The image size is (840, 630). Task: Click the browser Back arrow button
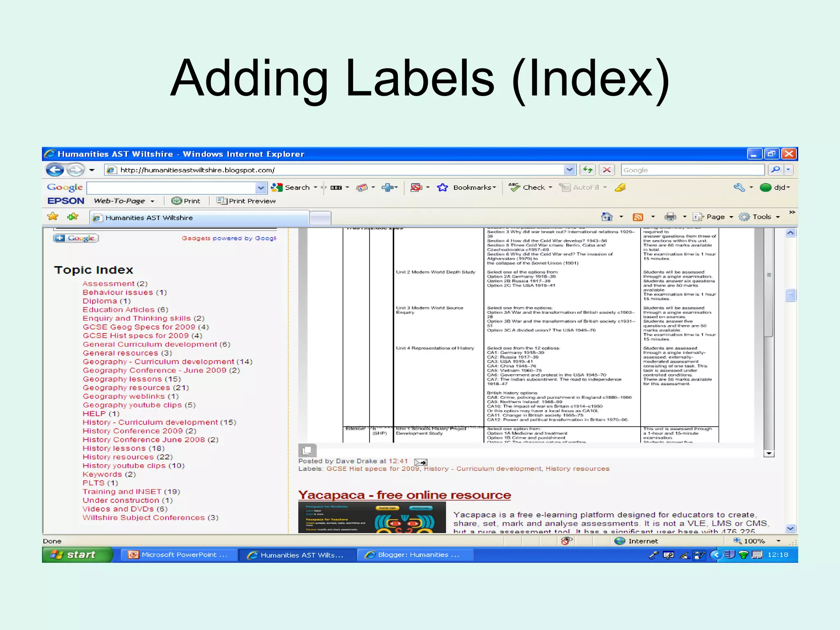click(x=55, y=169)
